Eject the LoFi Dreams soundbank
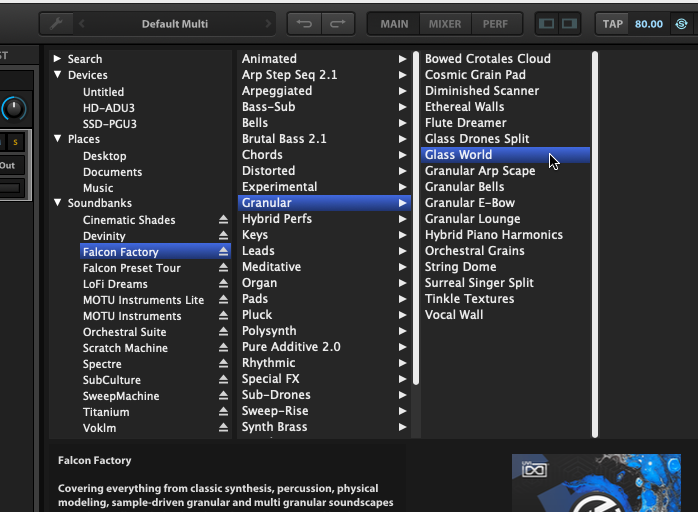Viewport: 698px width, 512px height. click(223, 284)
